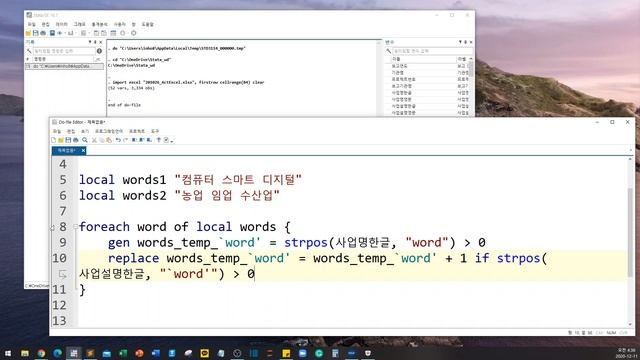Open File Explorer from the taskbar
The height and width of the screenshot is (360, 640).
(25, 353)
